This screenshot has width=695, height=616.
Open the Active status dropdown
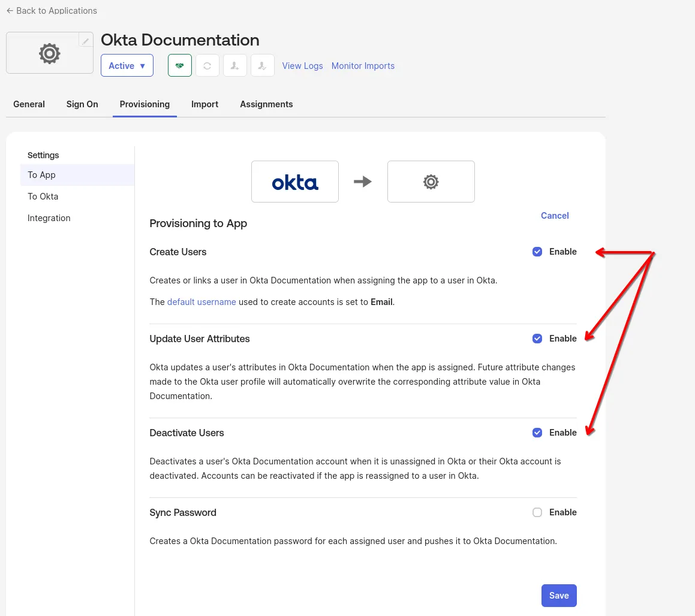click(x=127, y=65)
